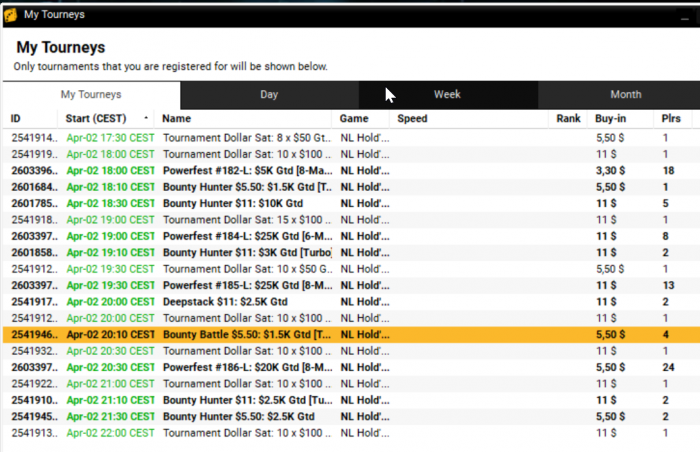Click the poker app icon in title bar
This screenshot has height=452, width=700.
[11, 14]
